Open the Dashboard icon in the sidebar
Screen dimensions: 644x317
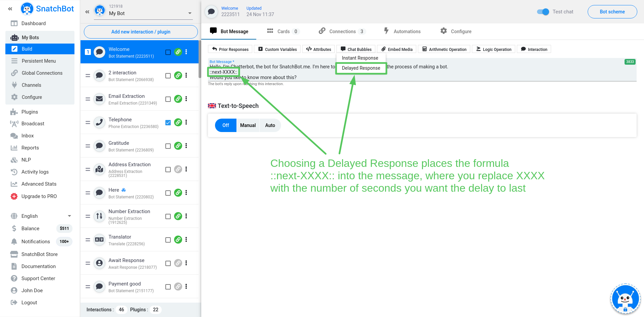(x=14, y=23)
